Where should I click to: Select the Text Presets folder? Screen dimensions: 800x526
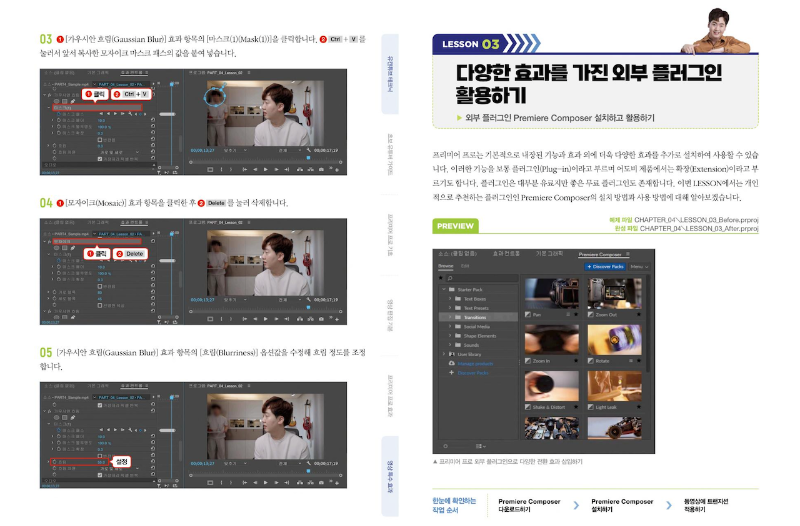477,308
